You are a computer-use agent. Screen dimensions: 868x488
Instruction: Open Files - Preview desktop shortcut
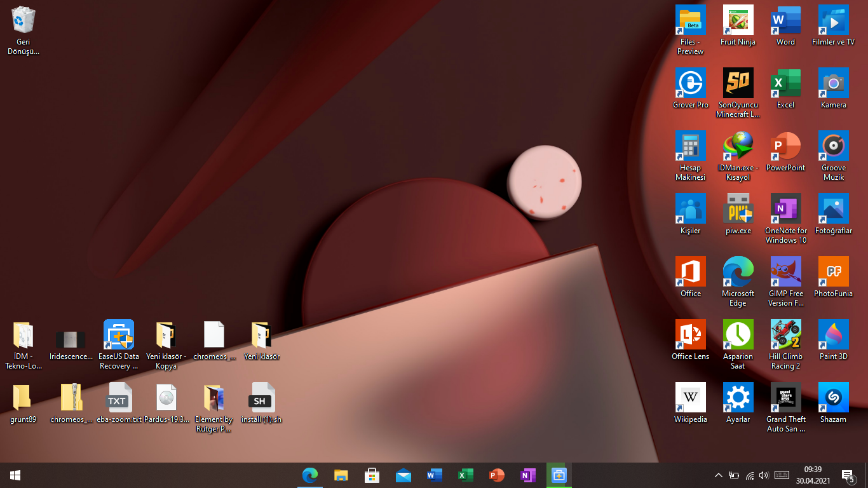[x=691, y=30]
